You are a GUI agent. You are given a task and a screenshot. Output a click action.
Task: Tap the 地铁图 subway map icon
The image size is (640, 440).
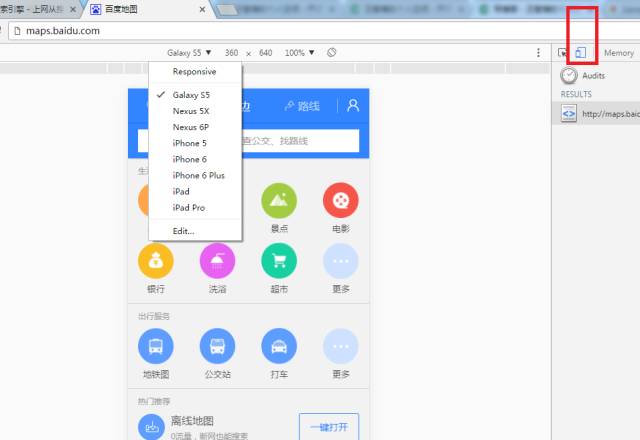156,346
